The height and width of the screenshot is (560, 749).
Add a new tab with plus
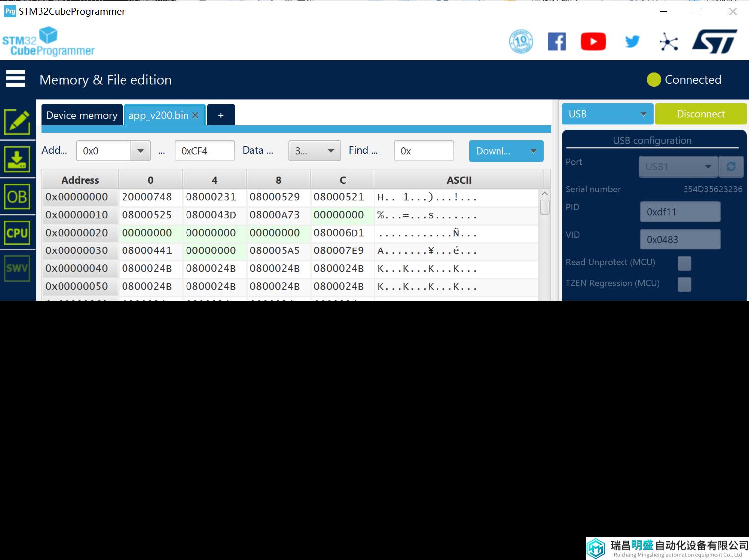(x=221, y=115)
